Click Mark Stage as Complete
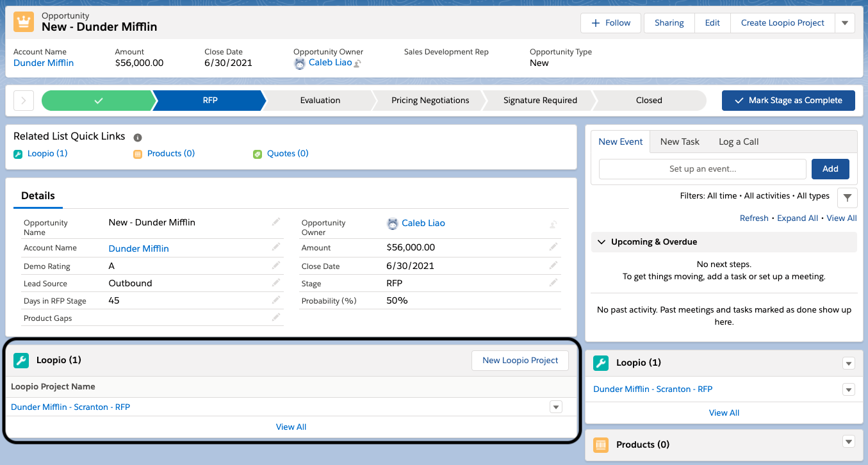Image resolution: width=868 pixels, height=465 pixels. pyautogui.click(x=788, y=100)
